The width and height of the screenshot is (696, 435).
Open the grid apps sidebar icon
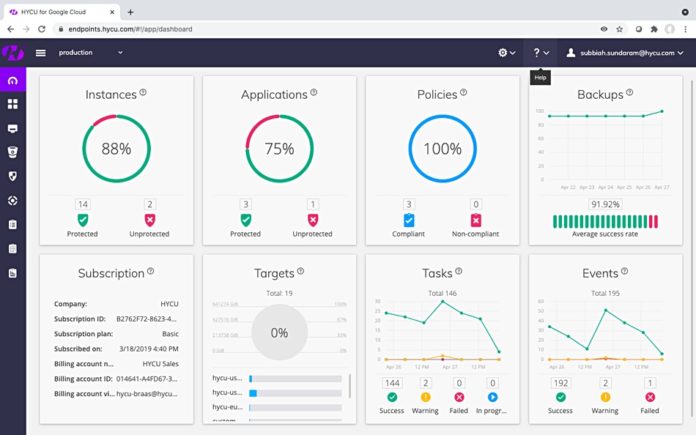point(13,104)
